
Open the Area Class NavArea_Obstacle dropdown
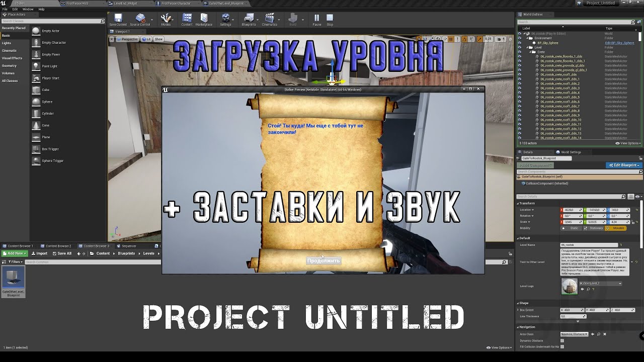click(575, 334)
